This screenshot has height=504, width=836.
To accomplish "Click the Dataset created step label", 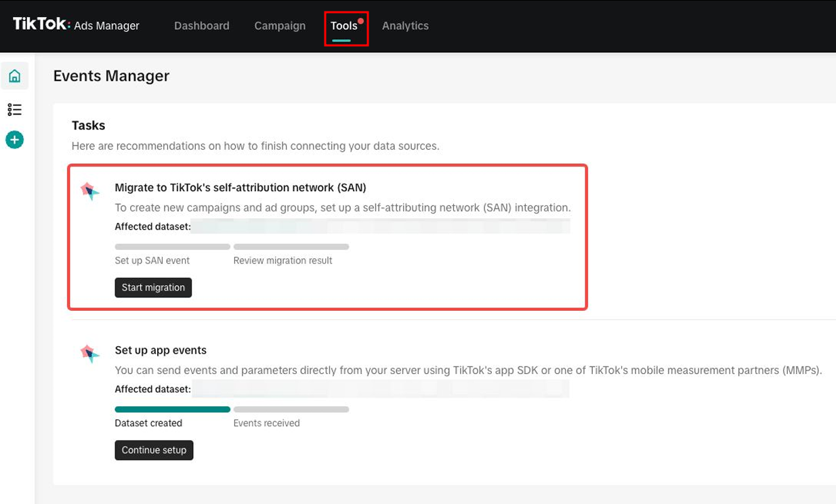I will pos(148,423).
